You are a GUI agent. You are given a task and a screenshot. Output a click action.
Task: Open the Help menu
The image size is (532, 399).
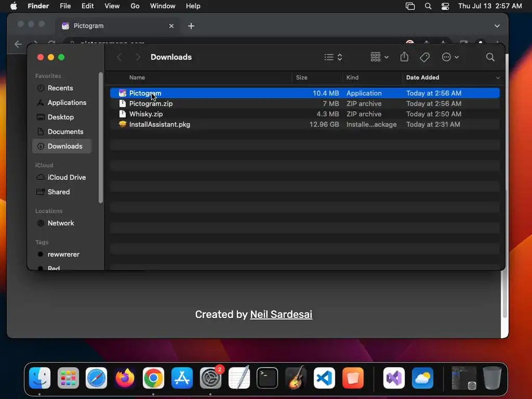[193, 6]
